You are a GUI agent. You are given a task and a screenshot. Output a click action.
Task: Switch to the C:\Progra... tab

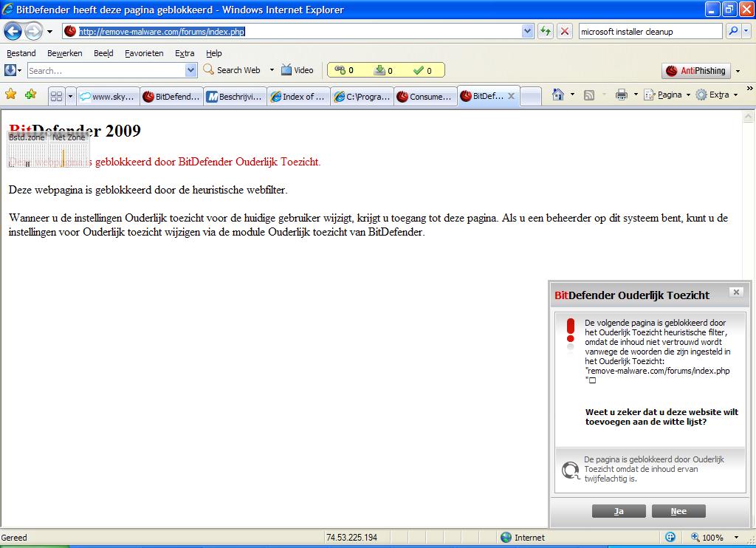362,97
